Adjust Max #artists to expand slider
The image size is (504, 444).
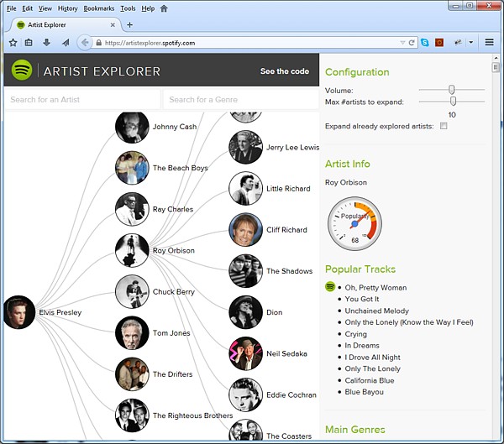tap(453, 102)
